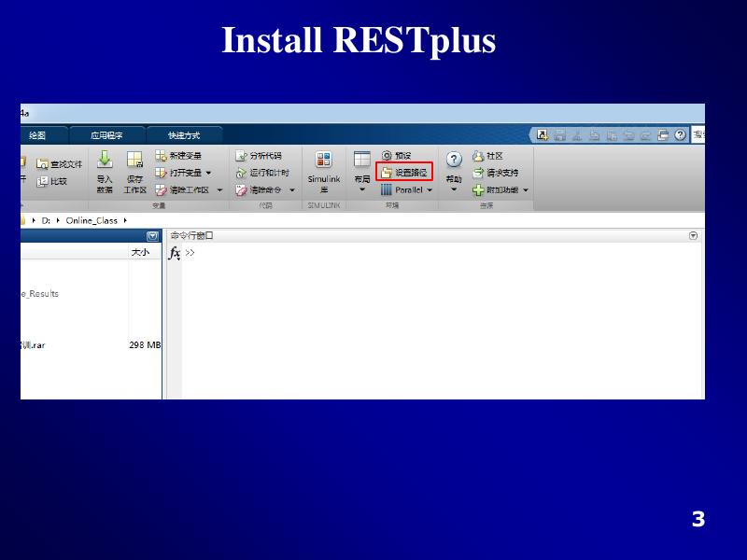This screenshot has height=560, width=747.
Task: Click the cut icon in quick access bar
Action: [x=577, y=135]
